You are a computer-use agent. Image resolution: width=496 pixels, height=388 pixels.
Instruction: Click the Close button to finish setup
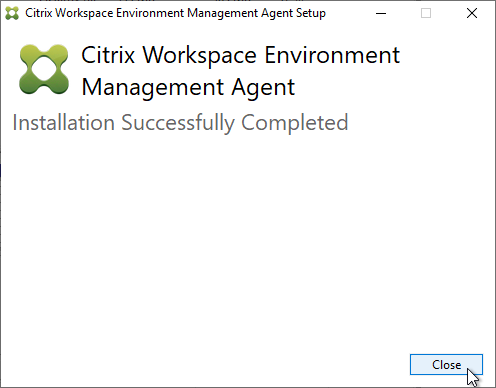click(446, 364)
